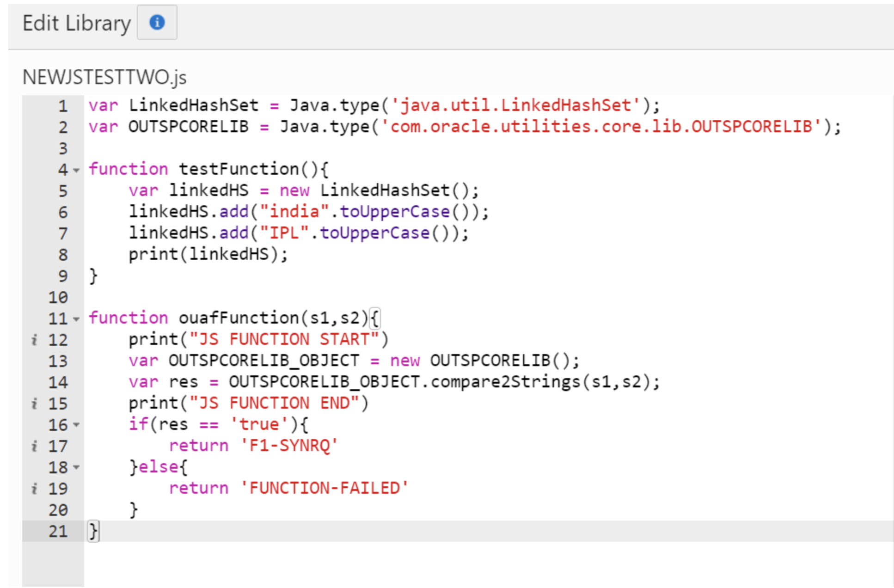Click the Edit Library heading text
894x588 pixels.
(75, 22)
